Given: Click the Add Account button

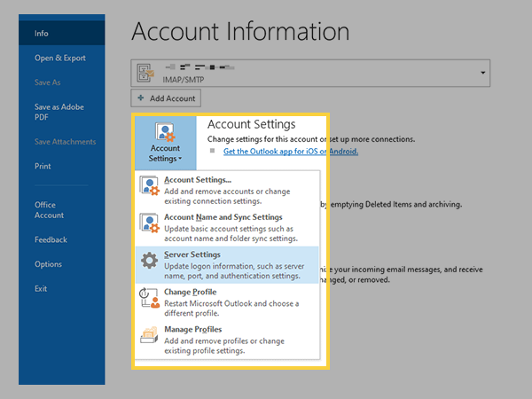Looking at the screenshot, I should 166,98.
